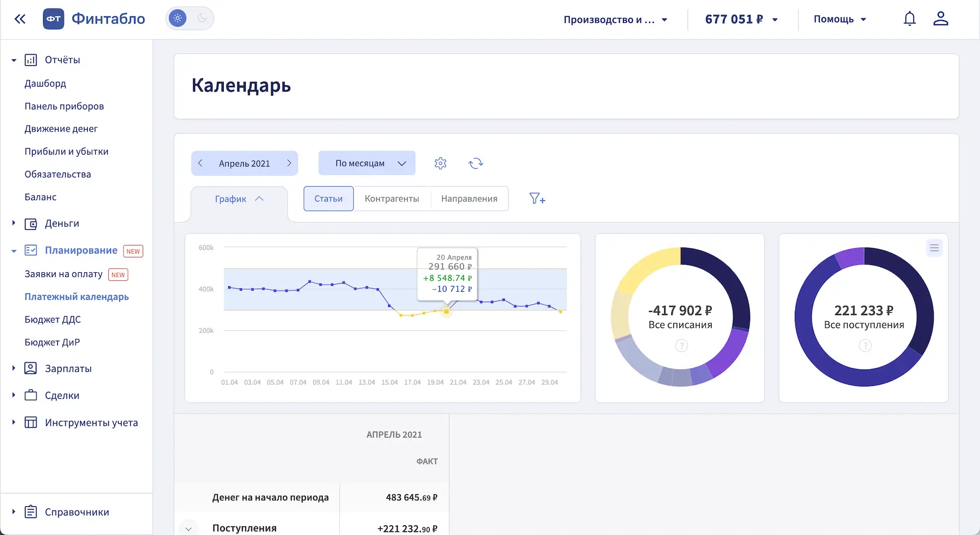Add a filter with funnel-plus icon

tap(537, 199)
